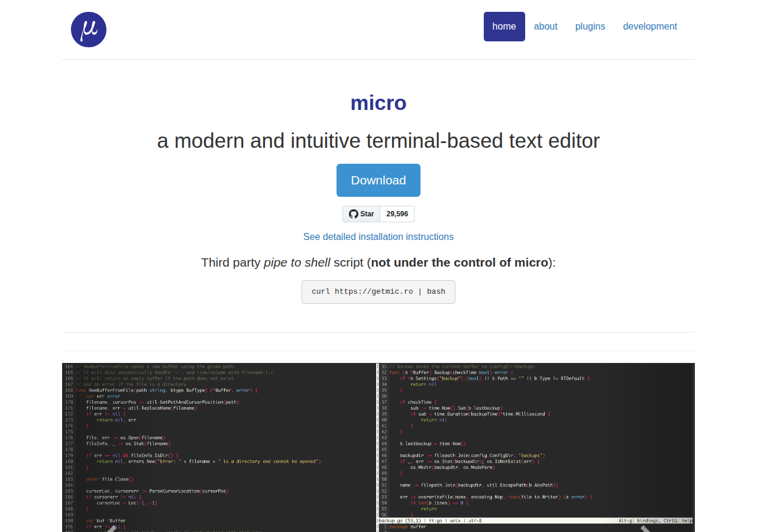This screenshot has height=532, width=757.
Task: Navigate to the development section
Action: click(x=650, y=27)
